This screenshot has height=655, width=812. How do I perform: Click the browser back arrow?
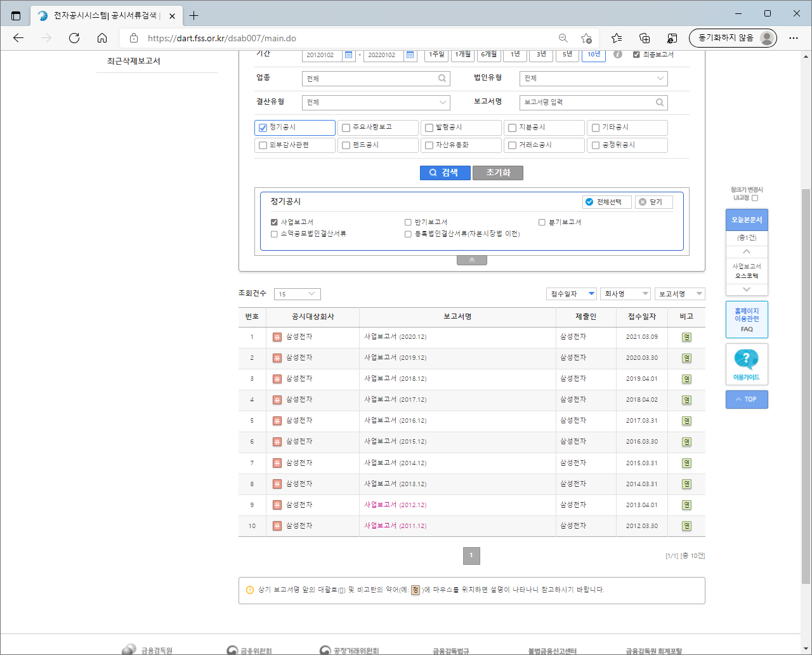tap(18, 38)
